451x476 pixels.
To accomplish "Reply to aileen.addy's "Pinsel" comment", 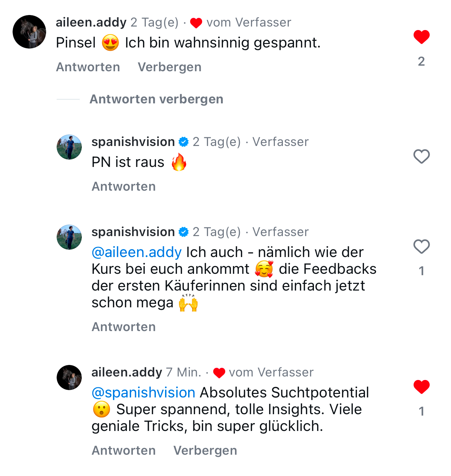I will point(88,67).
